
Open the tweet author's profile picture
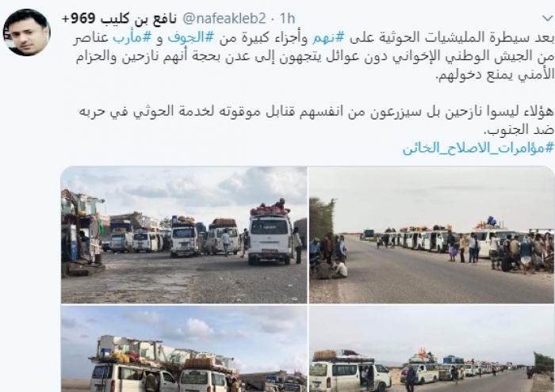point(27,32)
